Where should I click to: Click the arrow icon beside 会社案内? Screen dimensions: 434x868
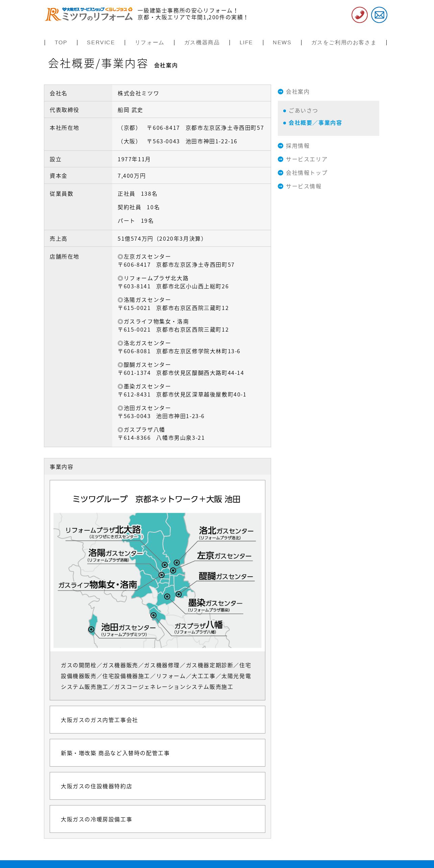[281, 92]
